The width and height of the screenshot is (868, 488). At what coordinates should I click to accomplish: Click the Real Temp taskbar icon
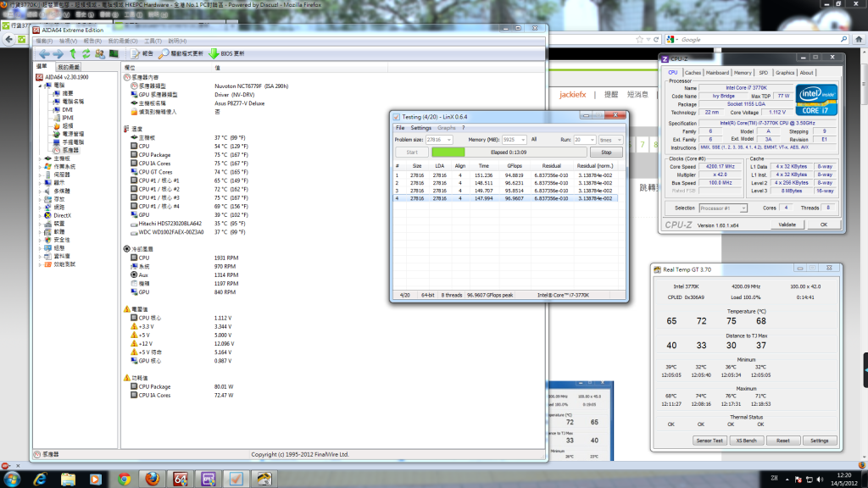click(x=264, y=479)
